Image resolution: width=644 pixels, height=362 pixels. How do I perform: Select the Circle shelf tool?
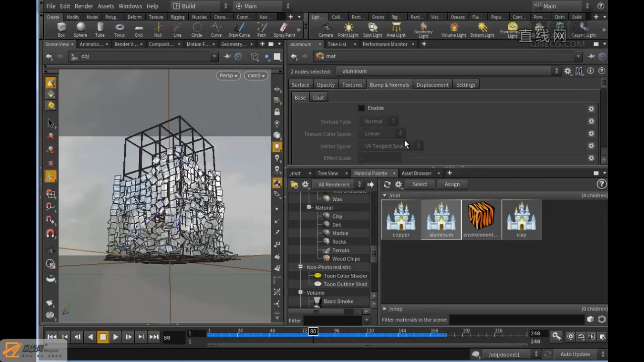(x=197, y=30)
